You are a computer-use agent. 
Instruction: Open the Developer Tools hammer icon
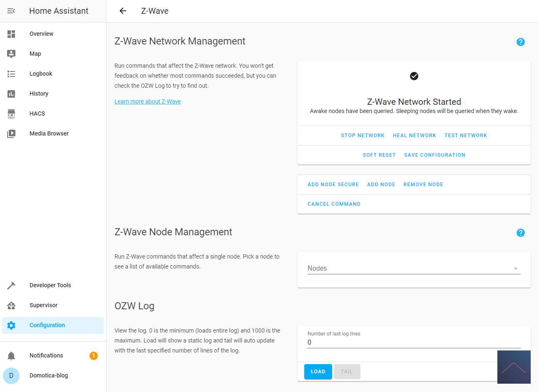tap(11, 285)
